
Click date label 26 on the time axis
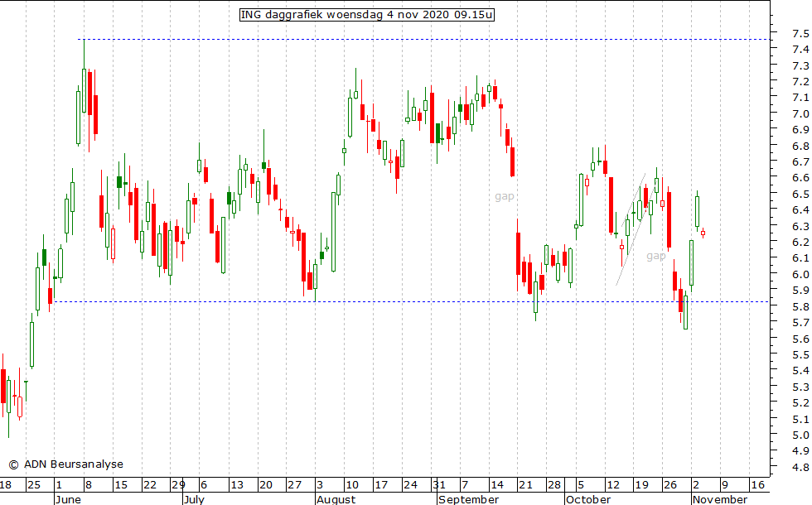click(x=670, y=485)
